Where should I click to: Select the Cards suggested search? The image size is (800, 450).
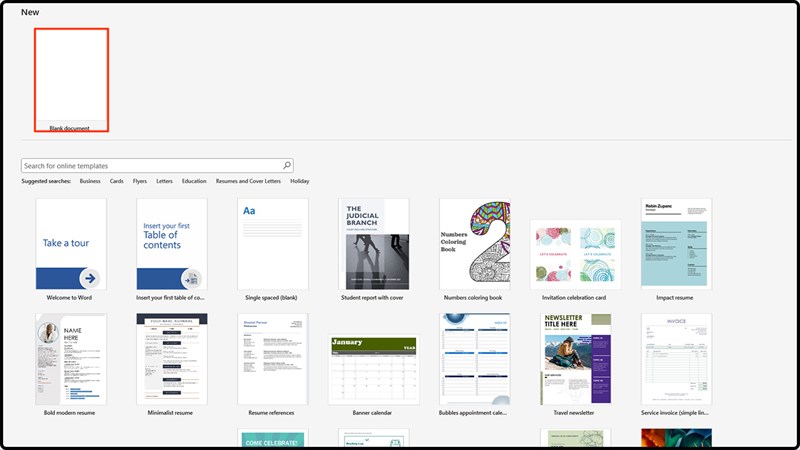point(116,181)
